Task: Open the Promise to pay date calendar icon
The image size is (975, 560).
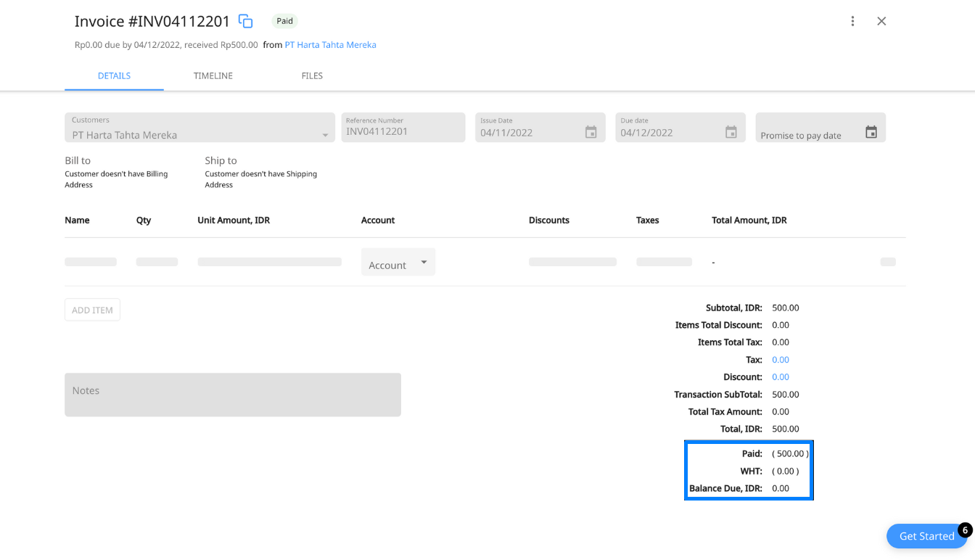Action: click(871, 132)
